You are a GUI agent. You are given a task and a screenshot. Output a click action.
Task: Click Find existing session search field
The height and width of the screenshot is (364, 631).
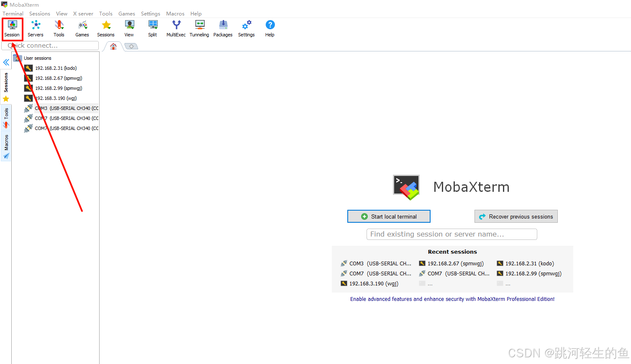[452, 234]
